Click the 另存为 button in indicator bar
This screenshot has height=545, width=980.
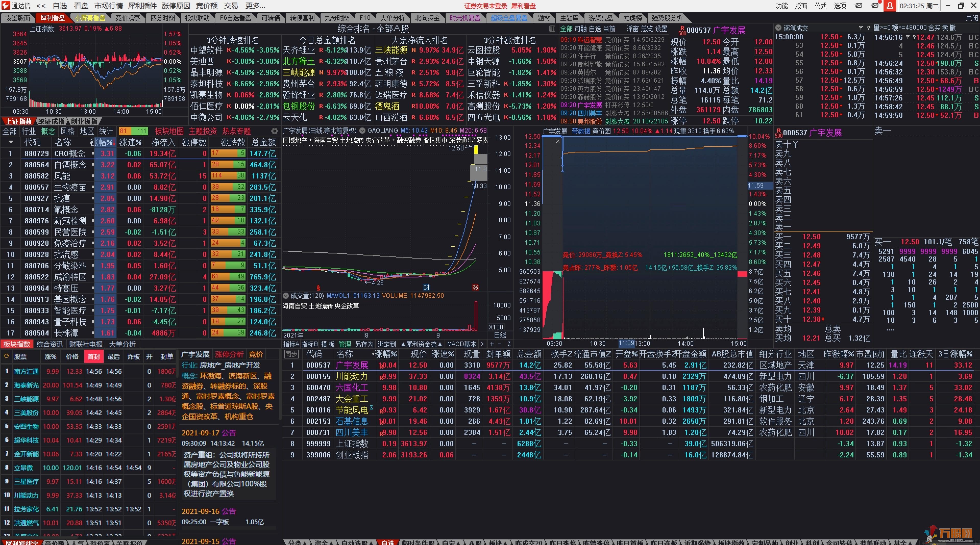tap(364, 344)
